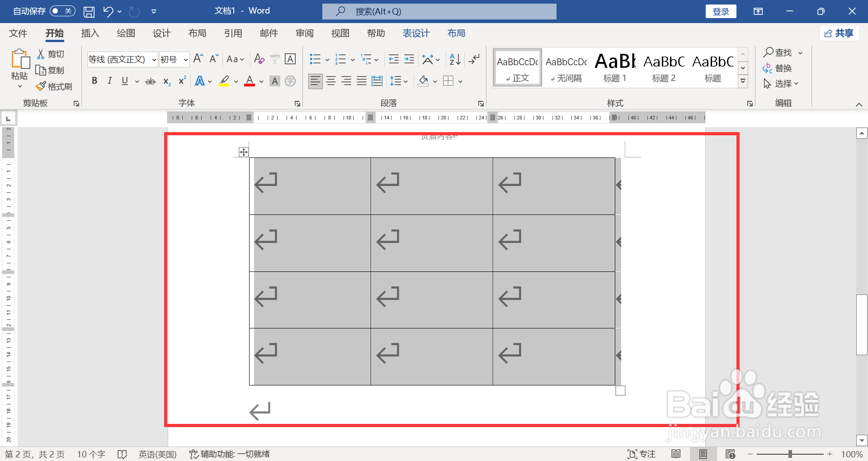Click the phonetic guide (wén) icon

click(x=275, y=59)
